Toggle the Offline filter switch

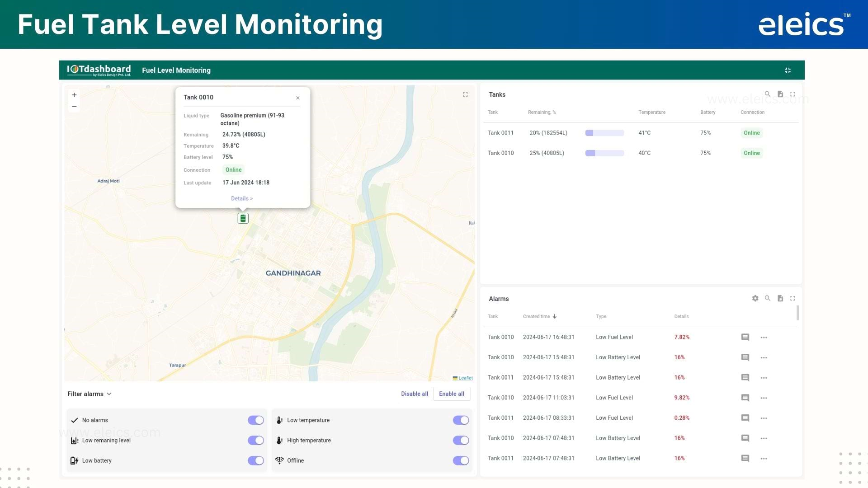(x=461, y=460)
